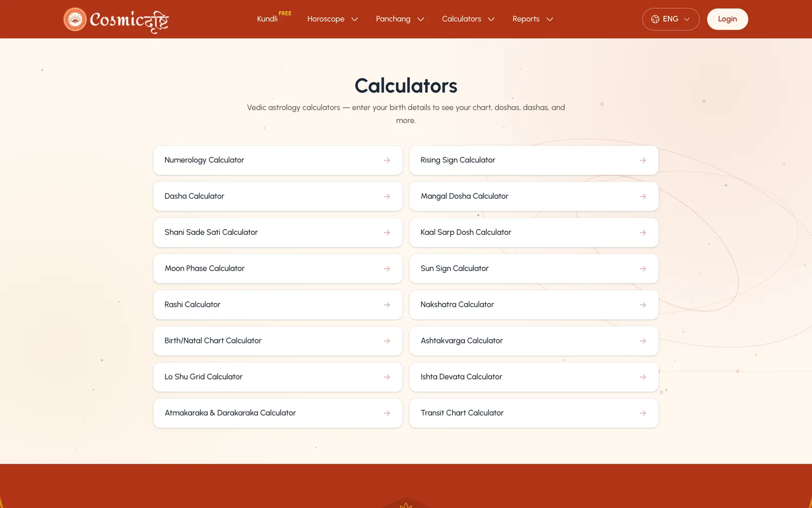Screen dimensions: 812x508
Task: Choose Transit Chart Calculator
Action: coord(534,413)
